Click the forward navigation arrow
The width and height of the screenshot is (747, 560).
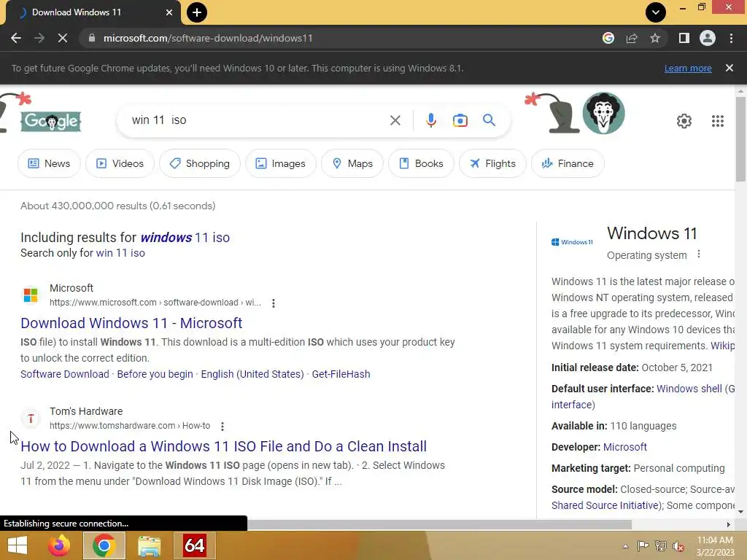click(x=39, y=38)
